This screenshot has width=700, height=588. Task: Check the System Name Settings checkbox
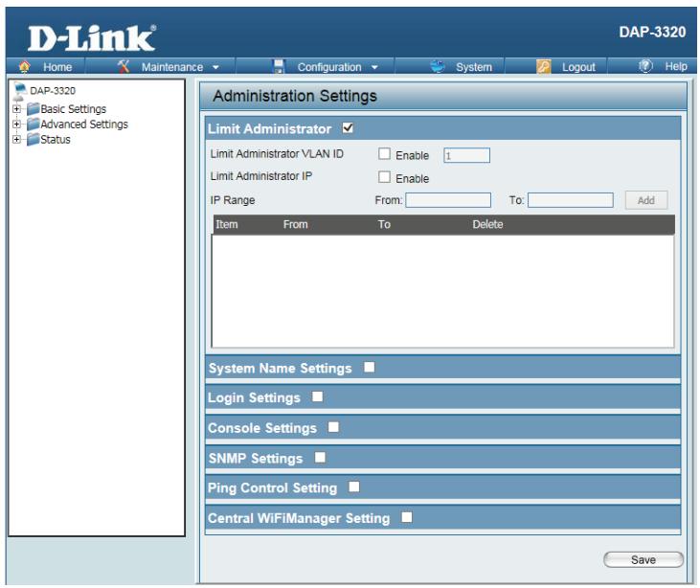[x=370, y=367]
